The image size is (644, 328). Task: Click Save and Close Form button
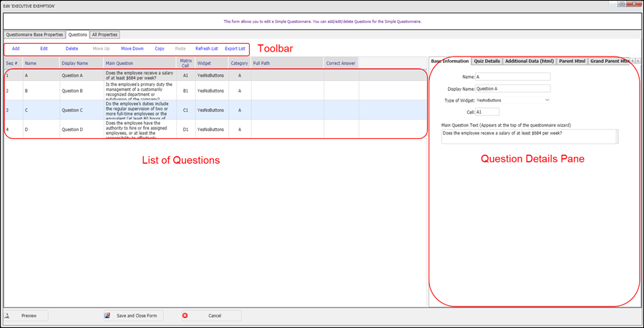[x=133, y=316]
